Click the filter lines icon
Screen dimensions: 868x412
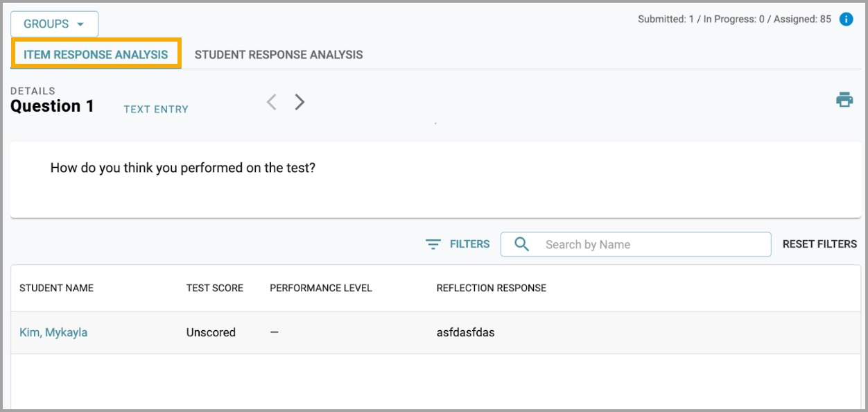click(x=433, y=244)
